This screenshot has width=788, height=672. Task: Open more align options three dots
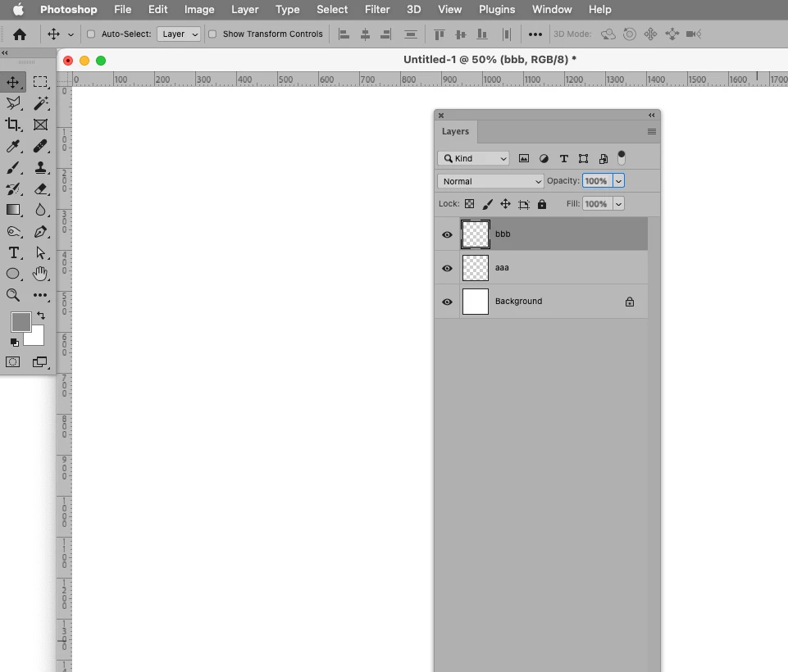point(535,34)
